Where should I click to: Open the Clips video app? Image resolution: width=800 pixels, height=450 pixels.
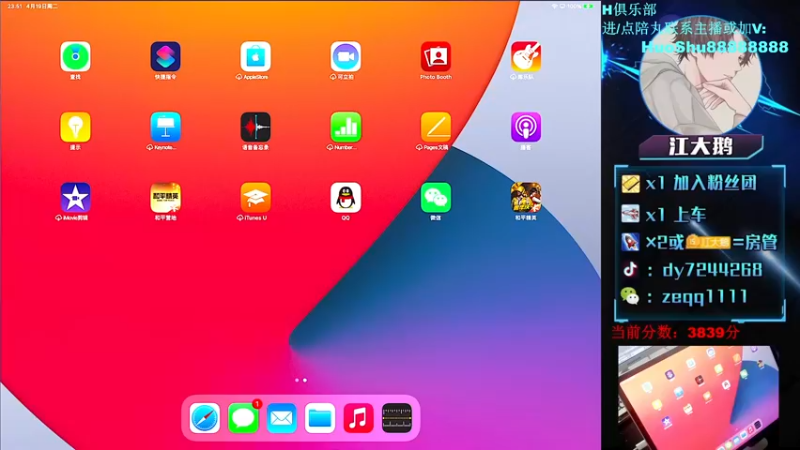coord(345,57)
